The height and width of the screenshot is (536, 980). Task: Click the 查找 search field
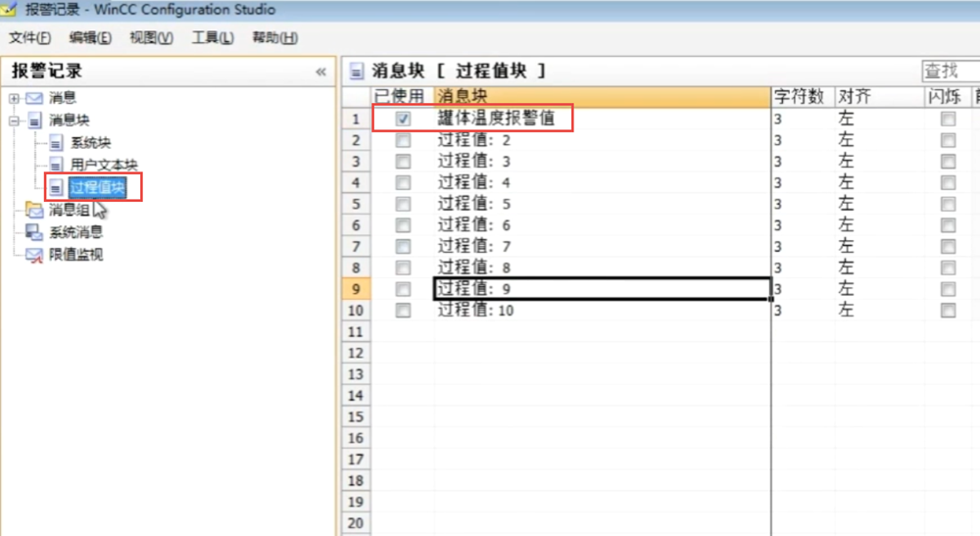[x=949, y=71]
